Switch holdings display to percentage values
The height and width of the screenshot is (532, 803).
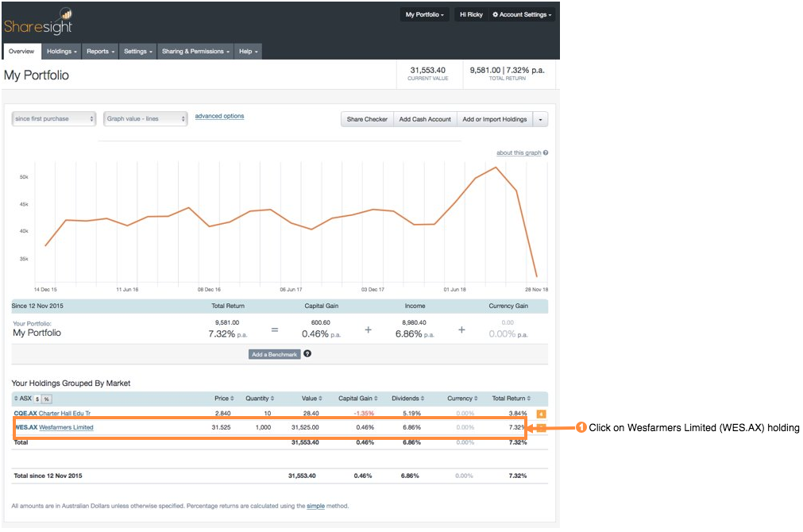[47, 399]
